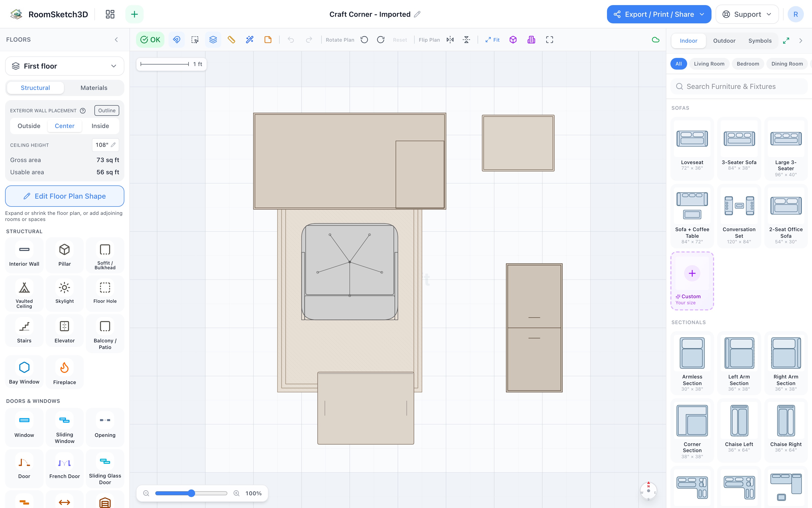Open the 3D cube view
The height and width of the screenshot is (508, 812).
[x=513, y=40]
